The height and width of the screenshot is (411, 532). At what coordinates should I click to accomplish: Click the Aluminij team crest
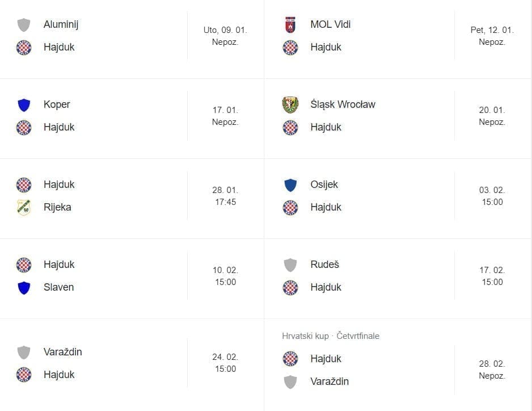pyautogui.click(x=23, y=25)
